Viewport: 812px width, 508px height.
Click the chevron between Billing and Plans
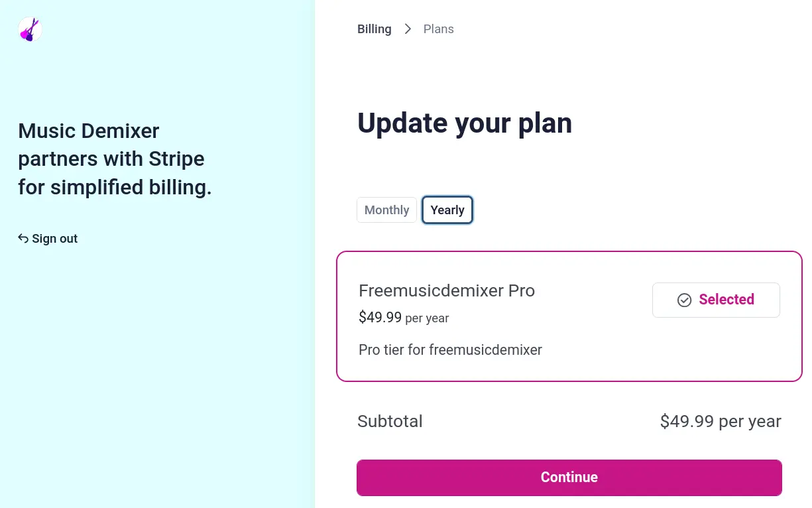coord(406,29)
